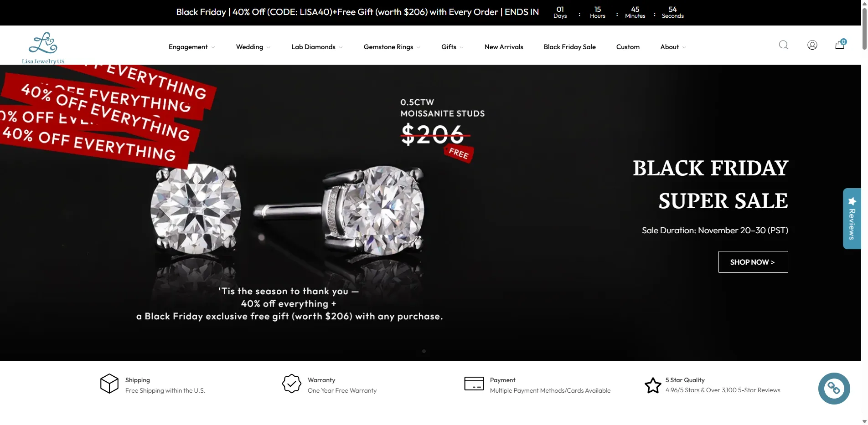
Task: Open the search panel
Action: coord(783,45)
